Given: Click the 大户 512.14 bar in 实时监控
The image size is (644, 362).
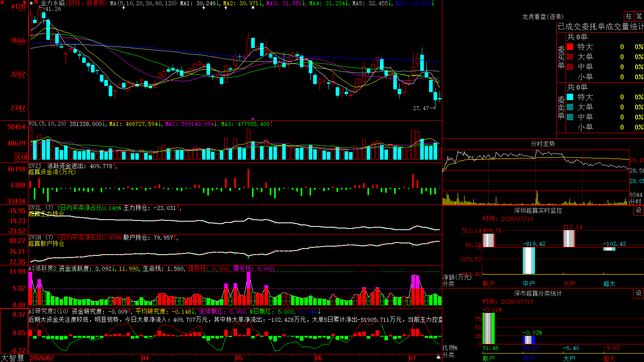Looking at the screenshot, I should click(x=569, y=239).
